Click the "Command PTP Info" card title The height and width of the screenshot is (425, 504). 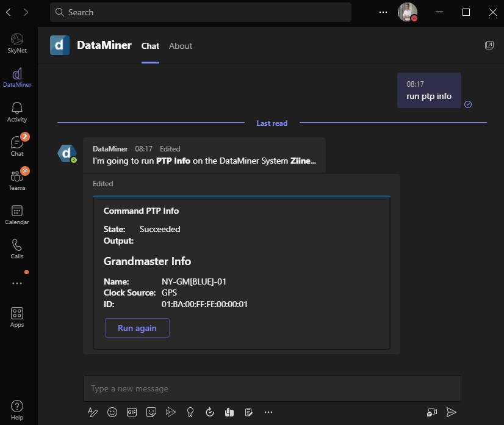(141, 211)
